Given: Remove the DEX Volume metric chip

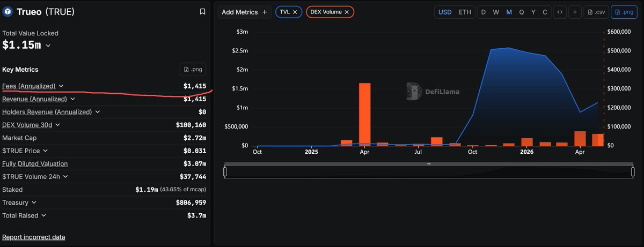Looking at the screenshot, I should 347,12.
